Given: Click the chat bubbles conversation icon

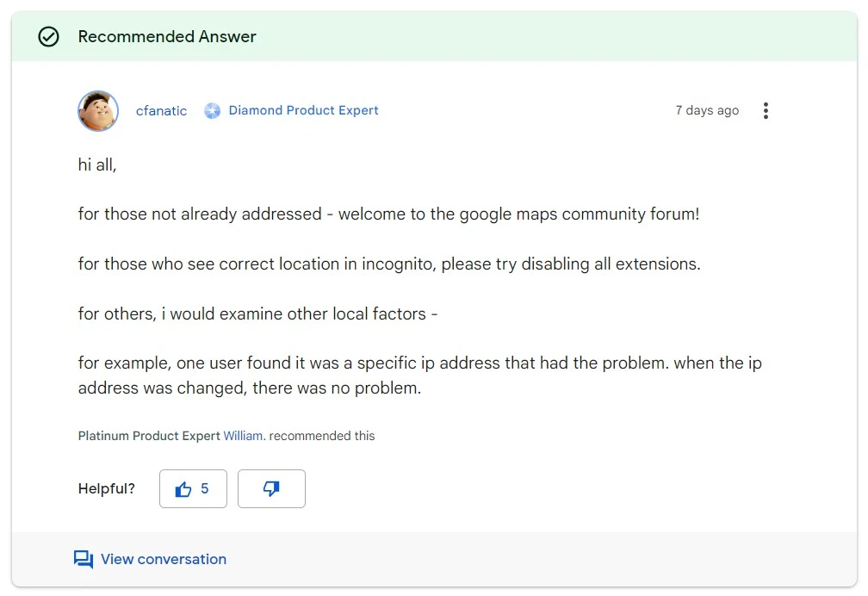Looking at the screenshot, I should [x=84, y=560].
